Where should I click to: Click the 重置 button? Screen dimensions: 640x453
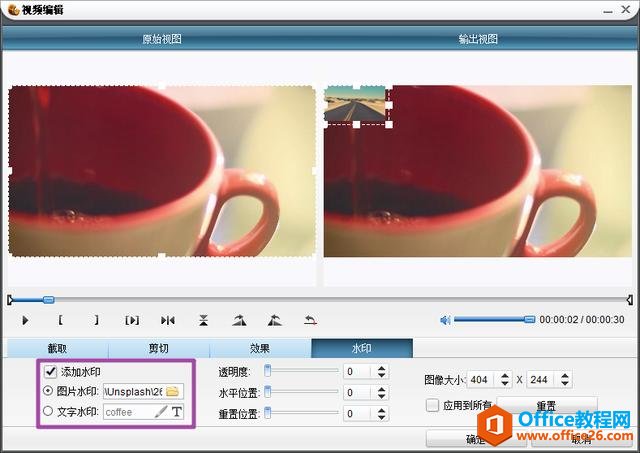(x=545, y=407)
